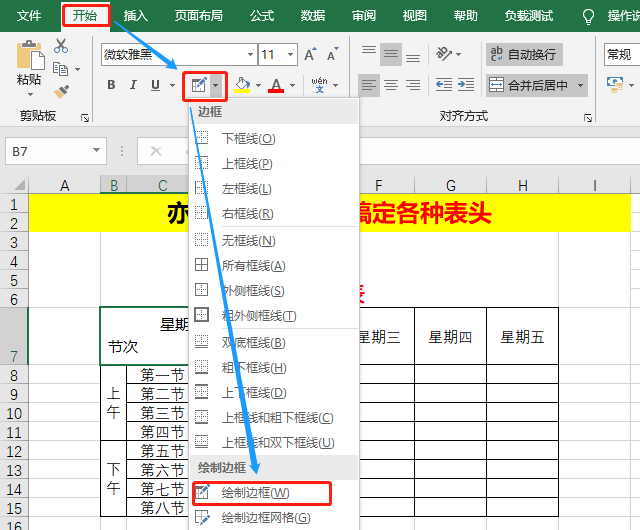Click the Cut scissors icon
The image size is (640, 530).
[61, 46]
